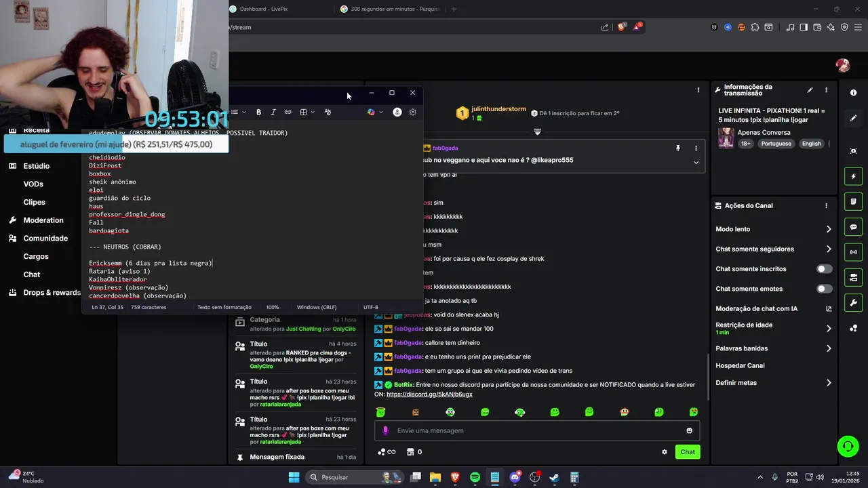Collapse the pinned message chevron
Viewport: 868px width, 488px height.
click(696, 163)
